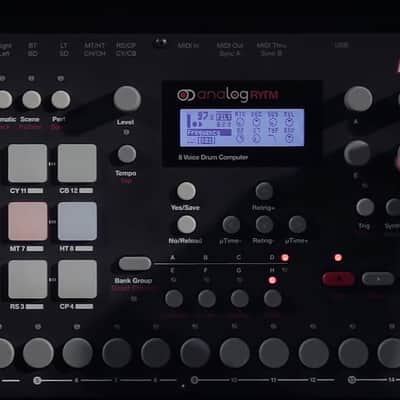Tap the CP 4 clap pad
The image size is (400, 400).
77,279
